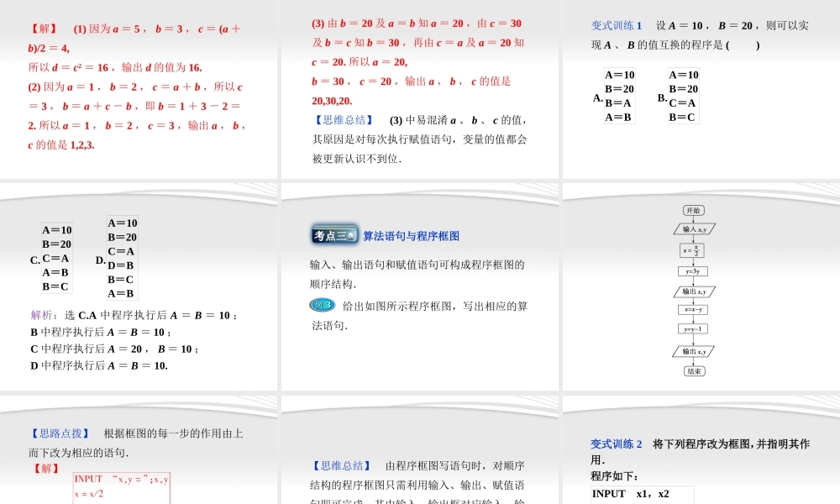
Task: Click the line 现 A、B 的值互换的程序是
Action: 675,45
